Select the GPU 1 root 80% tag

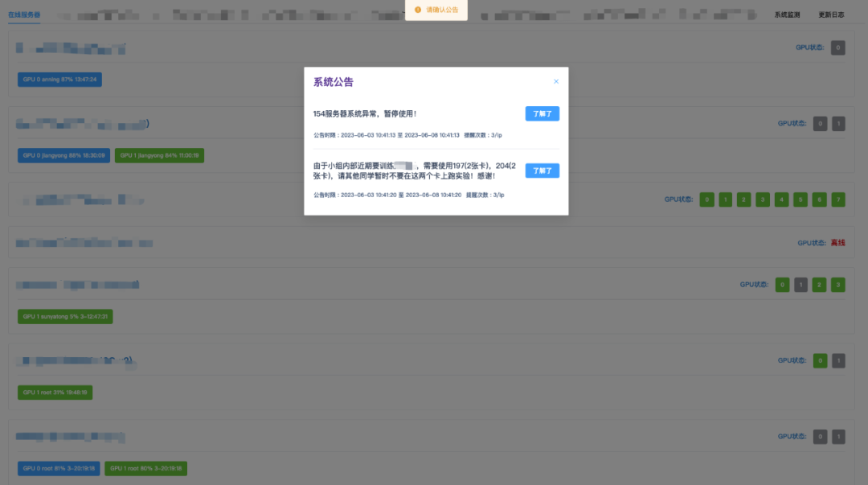pos(145,468)
